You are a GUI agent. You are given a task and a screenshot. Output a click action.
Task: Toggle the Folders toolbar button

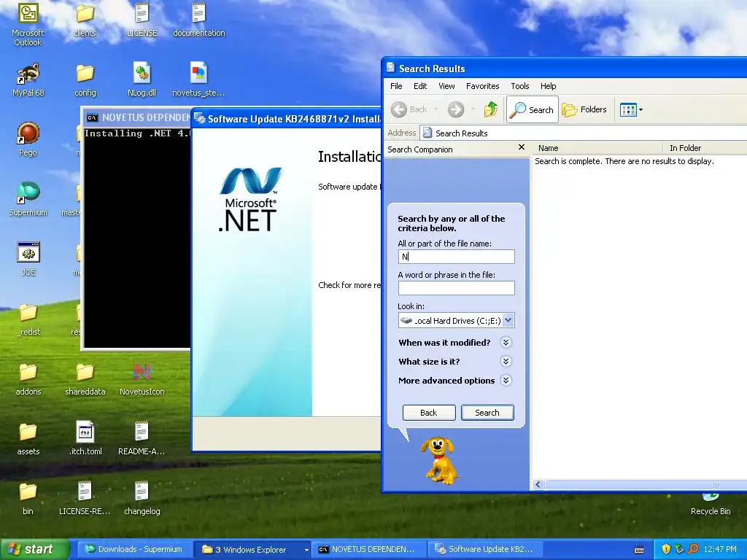click(584, 109)
